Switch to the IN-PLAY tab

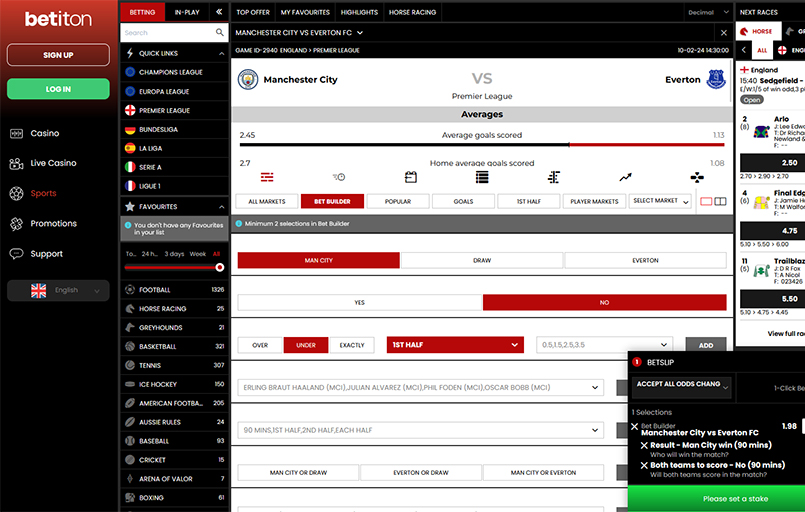[x=187, y=12]
